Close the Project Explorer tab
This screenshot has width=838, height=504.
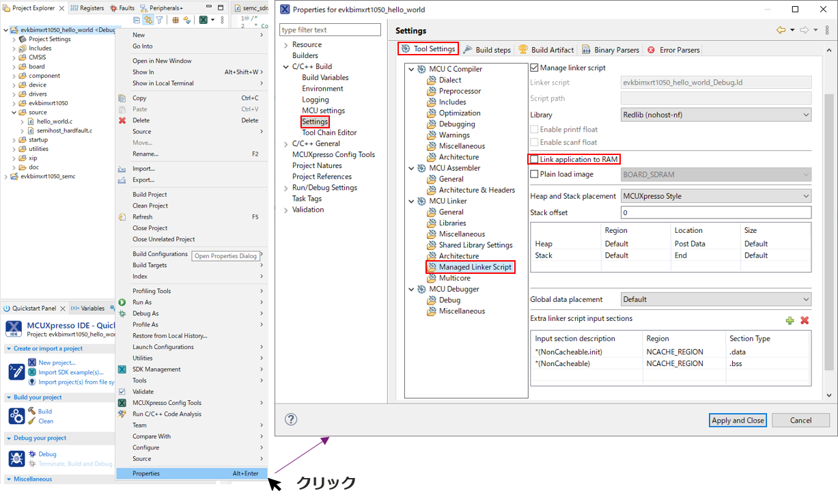click(61, 8)
